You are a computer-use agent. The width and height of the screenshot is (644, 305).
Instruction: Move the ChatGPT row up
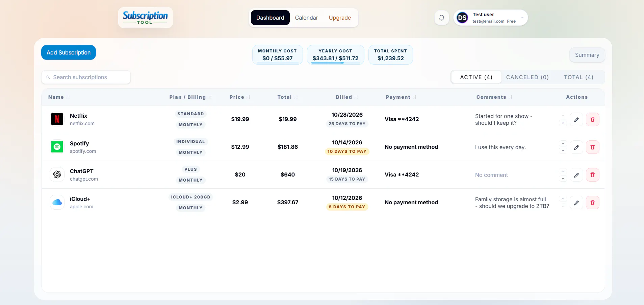pos(563,171)
